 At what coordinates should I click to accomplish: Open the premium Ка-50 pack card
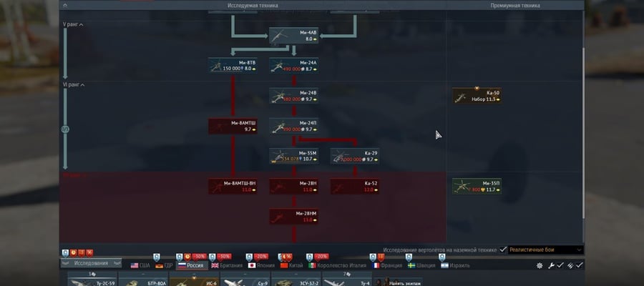477,96
